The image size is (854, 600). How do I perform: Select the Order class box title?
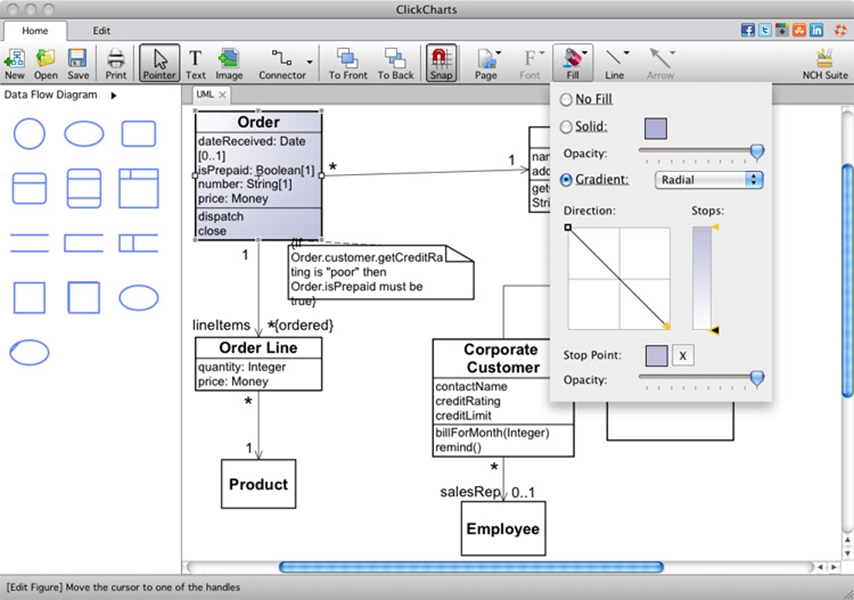click(258, 122)
